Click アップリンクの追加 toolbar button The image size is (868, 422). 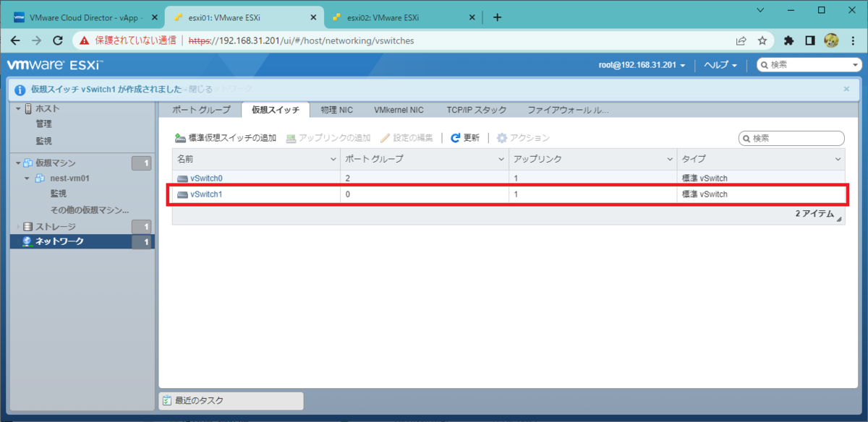pos(328,138)
